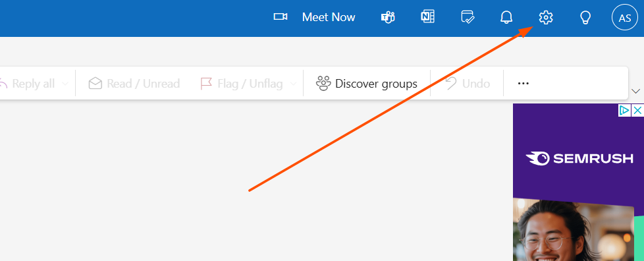Open the Teams icon in header
The image size is (644, 261).
tap(388, 18)
